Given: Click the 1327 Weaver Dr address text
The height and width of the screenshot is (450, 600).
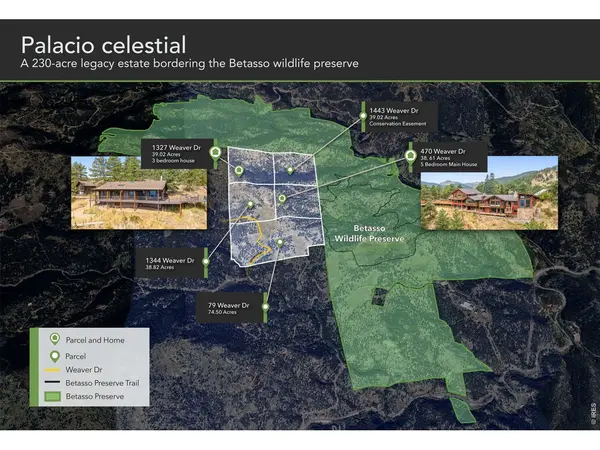Looking at the screenshot, I should click(x=176, y=148).
